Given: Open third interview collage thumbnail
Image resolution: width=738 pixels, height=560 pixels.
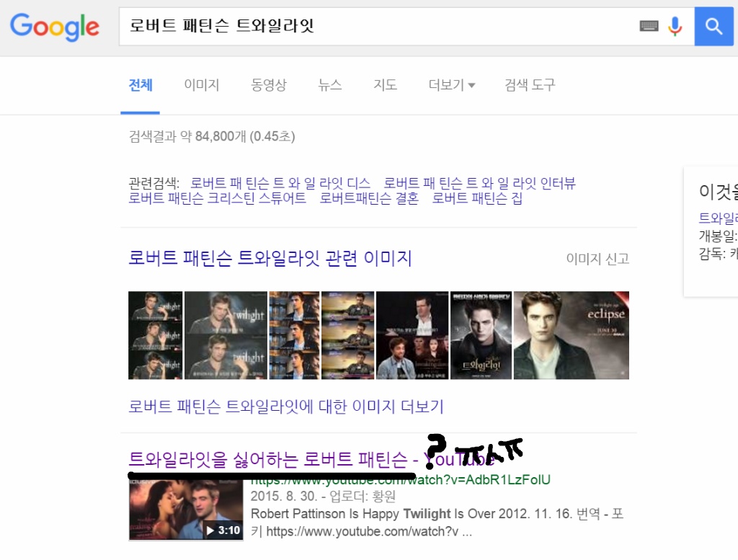Looking at the screenshot, I should click(x=294, y=335).
